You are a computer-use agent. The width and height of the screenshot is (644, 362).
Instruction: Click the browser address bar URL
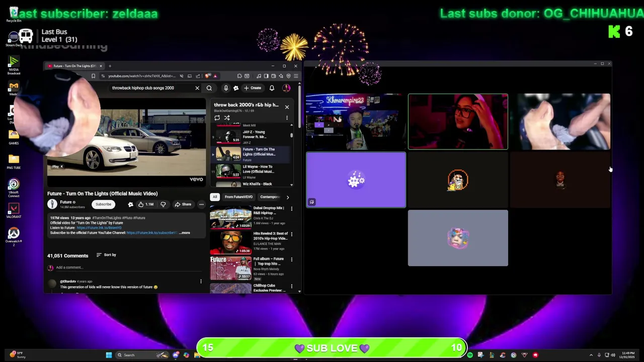click(141, 76)
